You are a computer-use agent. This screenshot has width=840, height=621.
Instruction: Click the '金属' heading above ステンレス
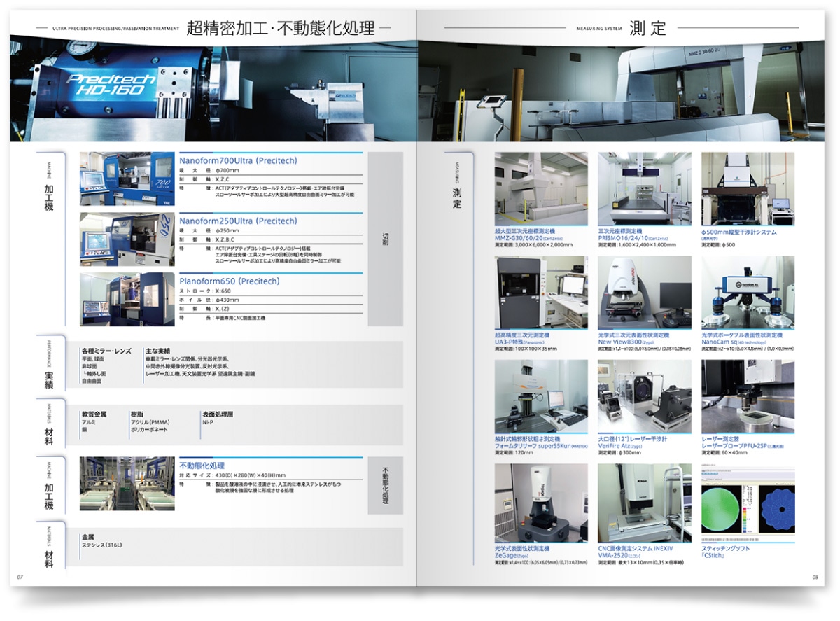coord(88,536)
